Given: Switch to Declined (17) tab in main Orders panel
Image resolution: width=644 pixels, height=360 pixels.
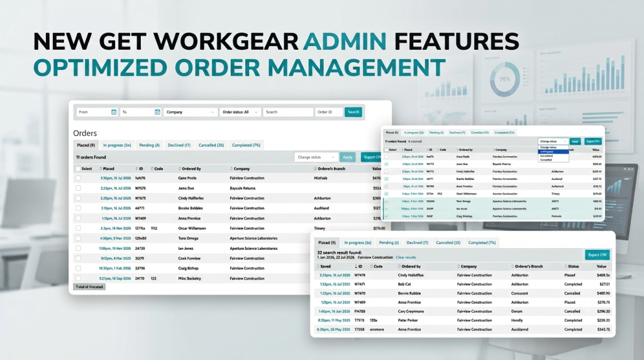Looking at the screenshot, I should 179,145.
